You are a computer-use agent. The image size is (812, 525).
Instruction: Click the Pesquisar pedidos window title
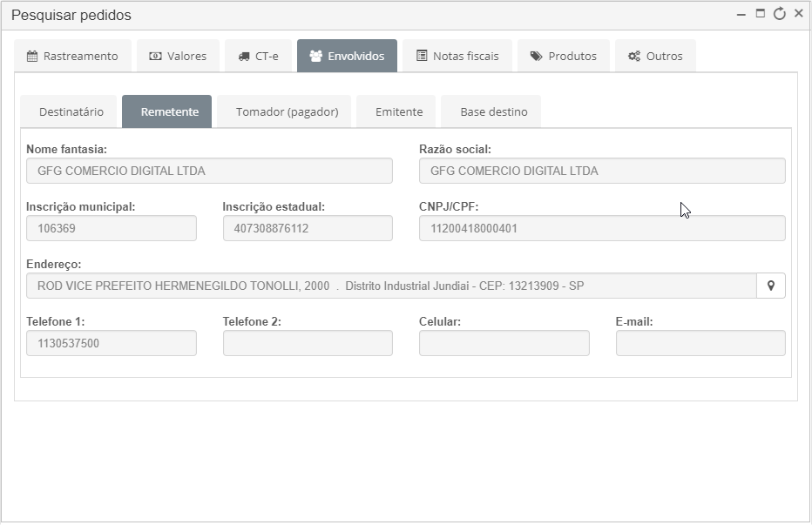click(x=71, y=16)
